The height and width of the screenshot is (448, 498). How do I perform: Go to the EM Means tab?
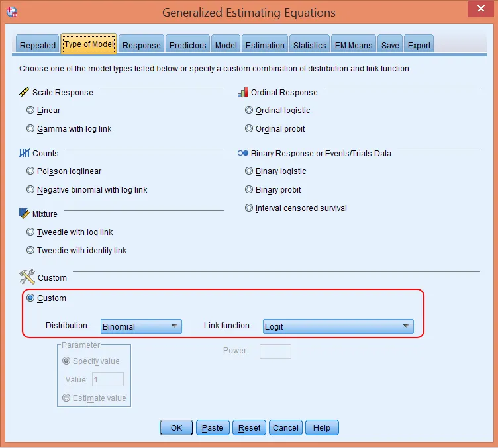tap(354, 45)
